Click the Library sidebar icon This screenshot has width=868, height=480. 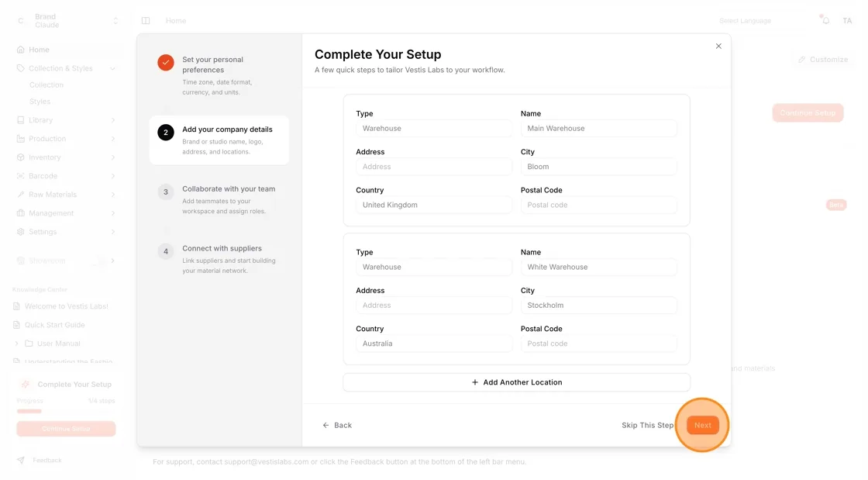tap(20, 120)
